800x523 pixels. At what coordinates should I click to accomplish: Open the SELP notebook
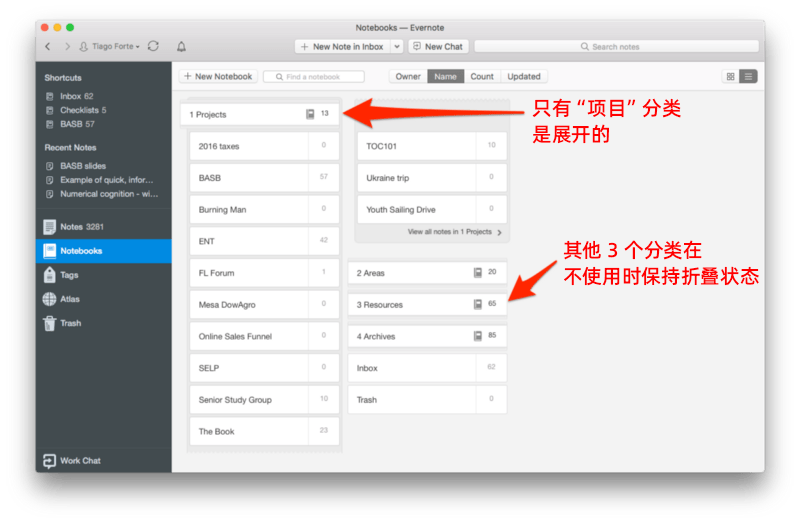pyautogui.click(x=264, y=368)
